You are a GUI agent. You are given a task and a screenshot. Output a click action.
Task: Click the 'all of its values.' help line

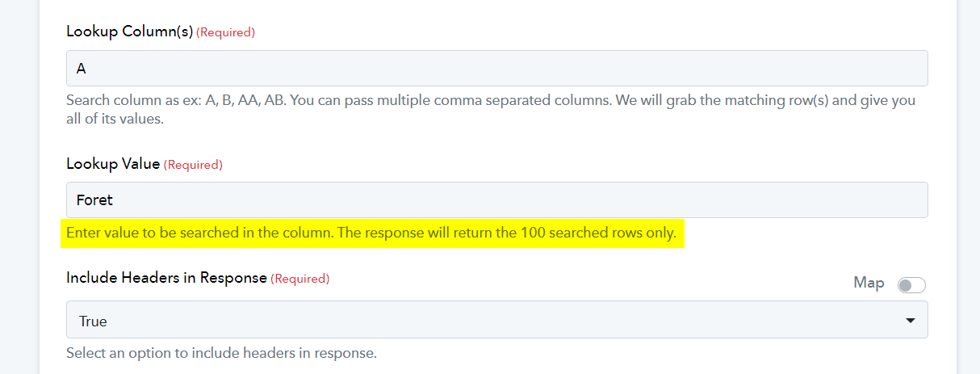pyautogui.click(x=115, y=119)
